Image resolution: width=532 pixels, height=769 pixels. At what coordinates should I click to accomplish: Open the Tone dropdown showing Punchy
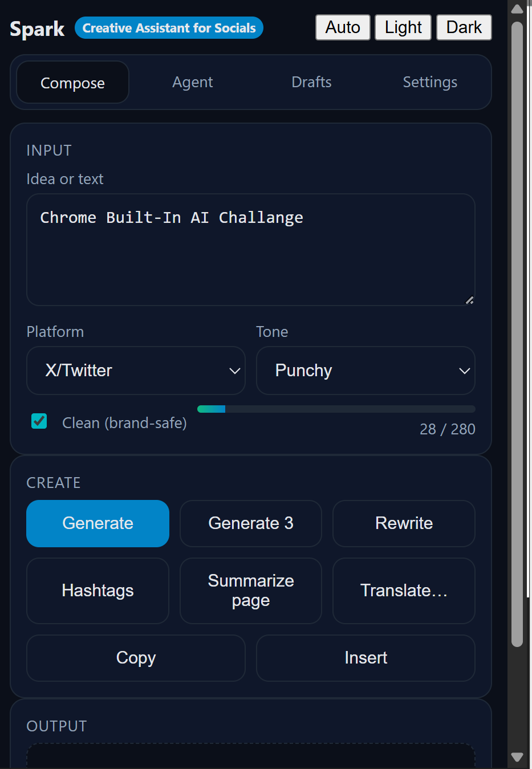366,371
